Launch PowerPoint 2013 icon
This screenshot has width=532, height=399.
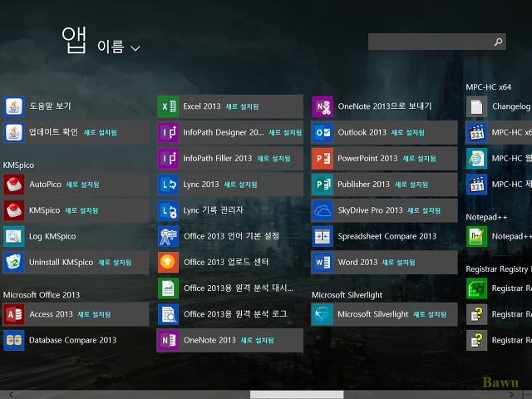[x=323, y=158]
